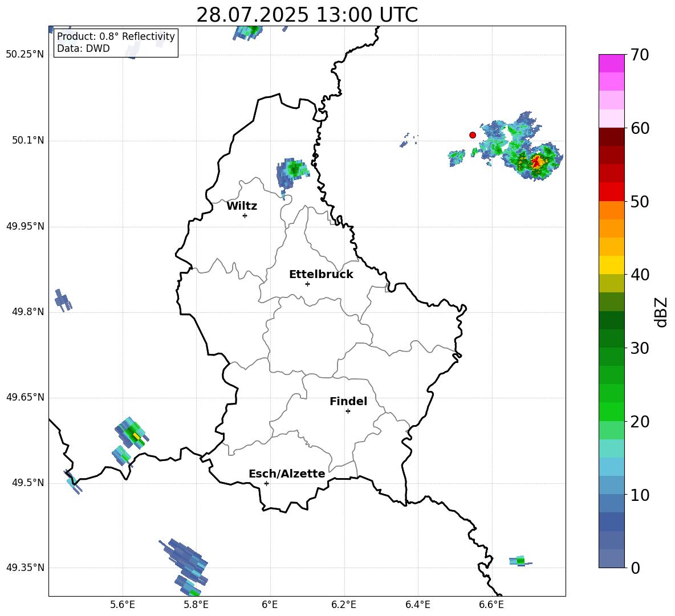Click the 6.4°E longitude label
Screen dimensions: 675x616
pyautogui.click(x=417, y=605)
